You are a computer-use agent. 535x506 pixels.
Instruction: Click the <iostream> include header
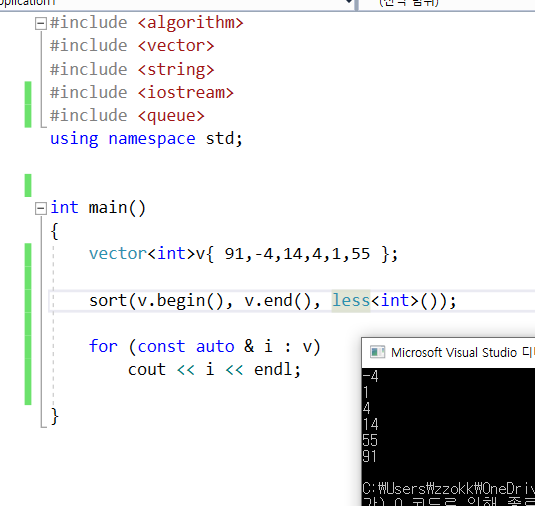[x=186, y=93]
